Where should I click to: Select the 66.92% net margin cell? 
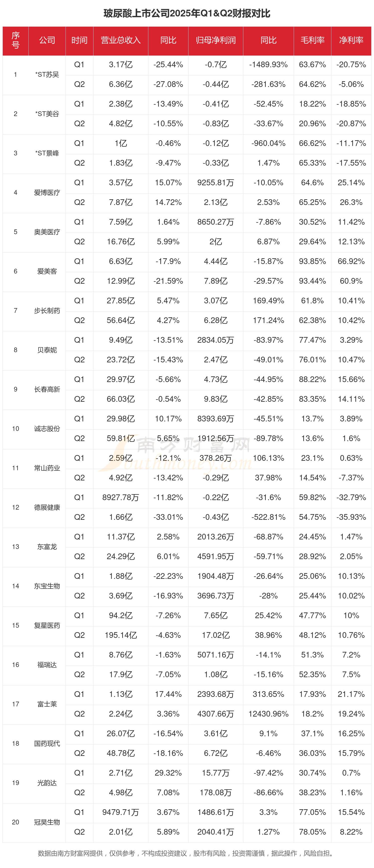[x=351, y=262]
